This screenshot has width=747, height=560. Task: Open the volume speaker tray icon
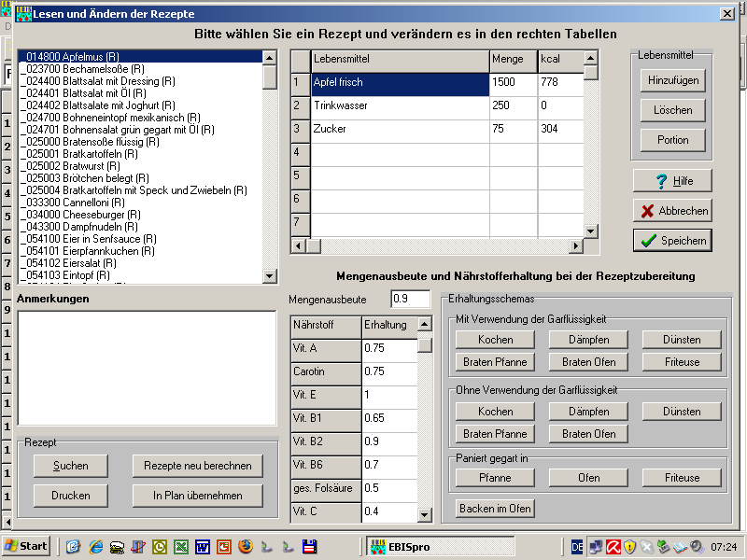pos(696,546)
